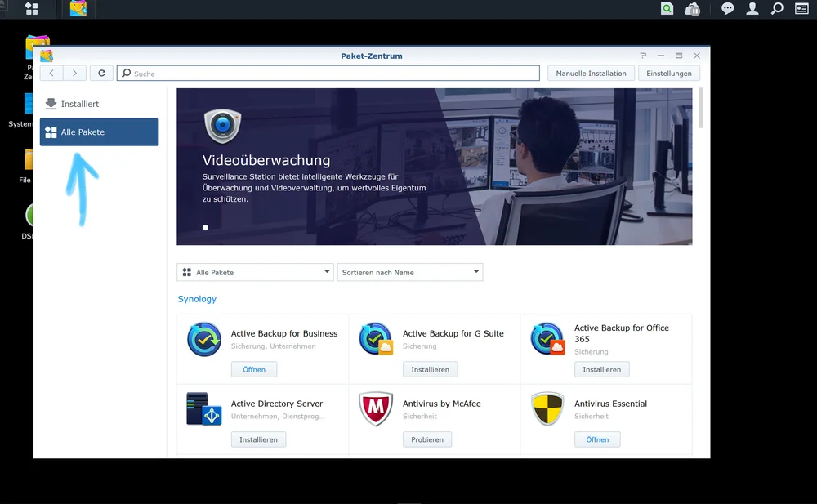
Task: Click the Antivirus Essential shield icon
Action: pyautogui.click(x=547, y=409)
